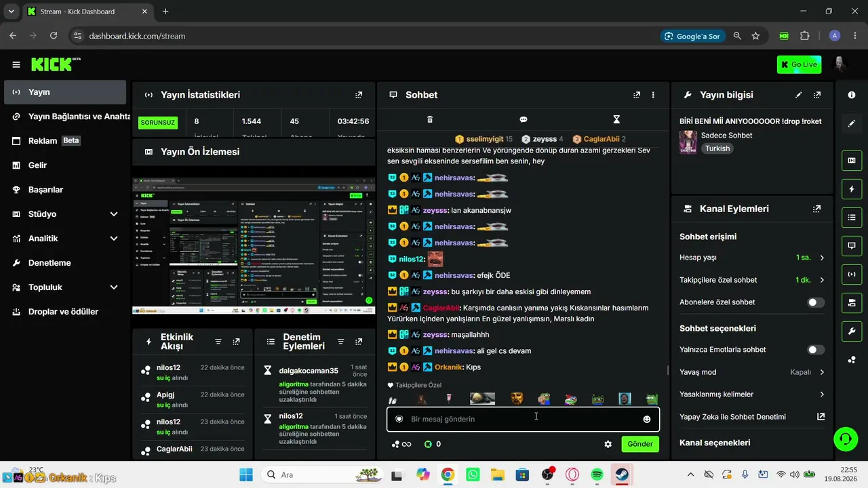
Task: Open Başarılar in the sidebar
Action: point(65,190)
